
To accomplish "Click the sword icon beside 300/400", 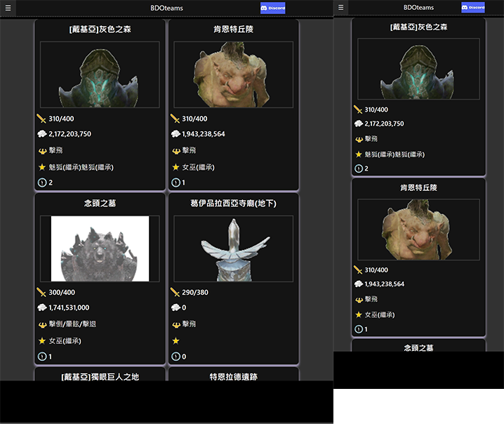I will click(41, 293).
